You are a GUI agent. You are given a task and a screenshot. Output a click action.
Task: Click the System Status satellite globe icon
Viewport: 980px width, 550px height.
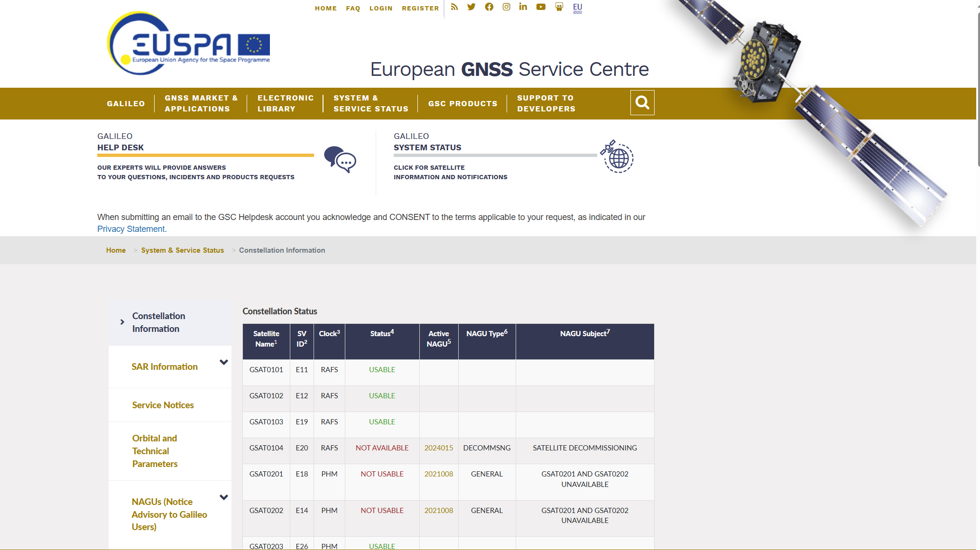point(617,156)
